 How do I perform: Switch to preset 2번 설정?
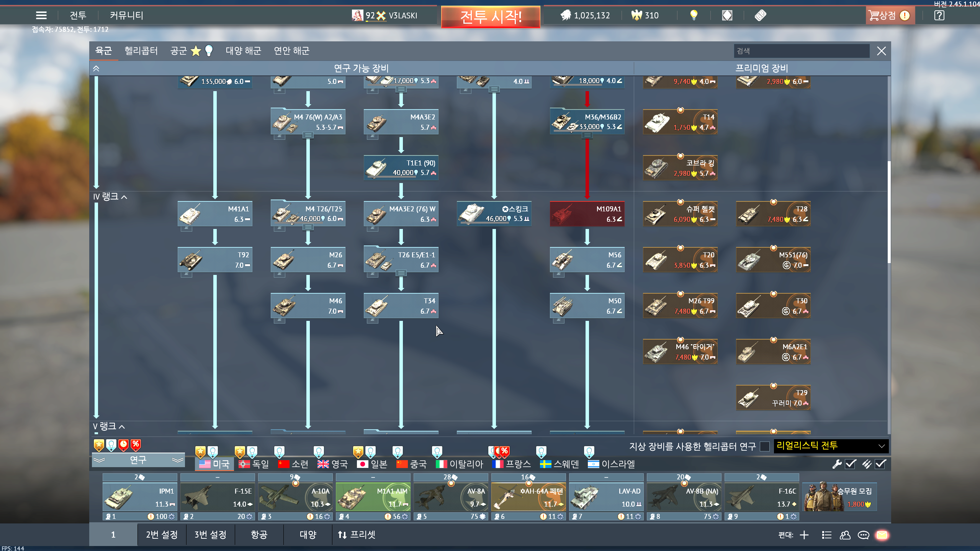tap(162, 535)
